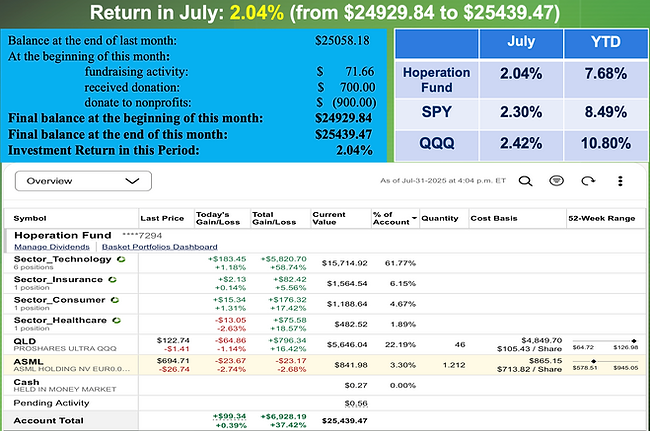Image resolution: width=650 pixels, height=431 pixels.
Task: Click the July column header in returns table
Action: [x=521, y=42]
